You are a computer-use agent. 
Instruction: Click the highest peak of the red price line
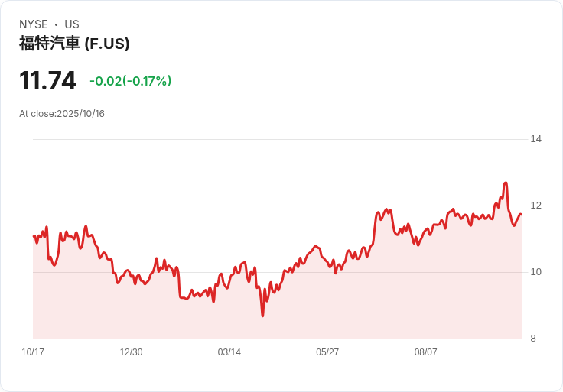(x=506, y=183)
